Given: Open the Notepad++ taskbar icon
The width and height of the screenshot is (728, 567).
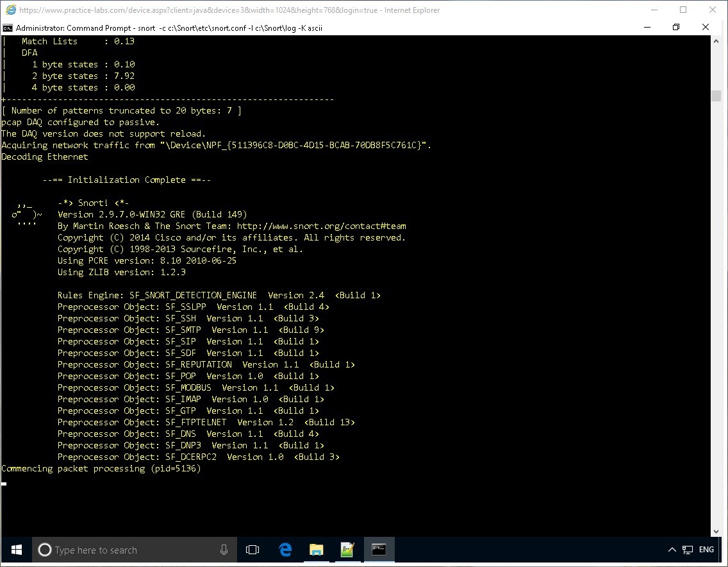Looking at the screenshot, I should (347, 550).
